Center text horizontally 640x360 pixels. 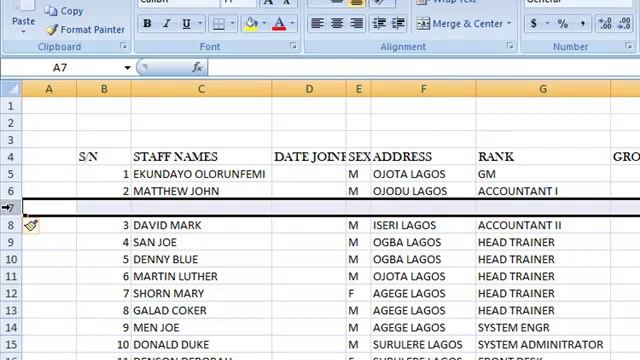pyautogui.click(x=337, y=24)
